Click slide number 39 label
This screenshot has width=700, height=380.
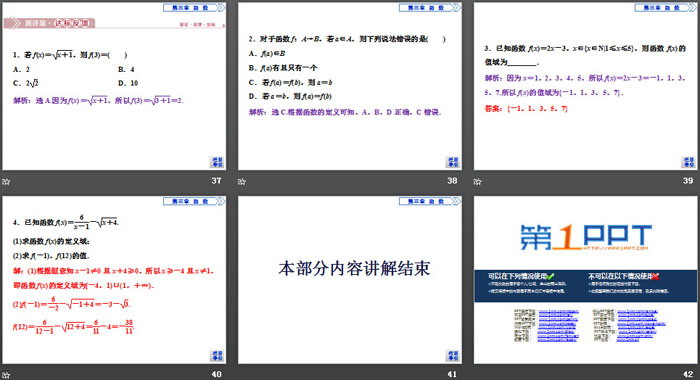(688, 181)
